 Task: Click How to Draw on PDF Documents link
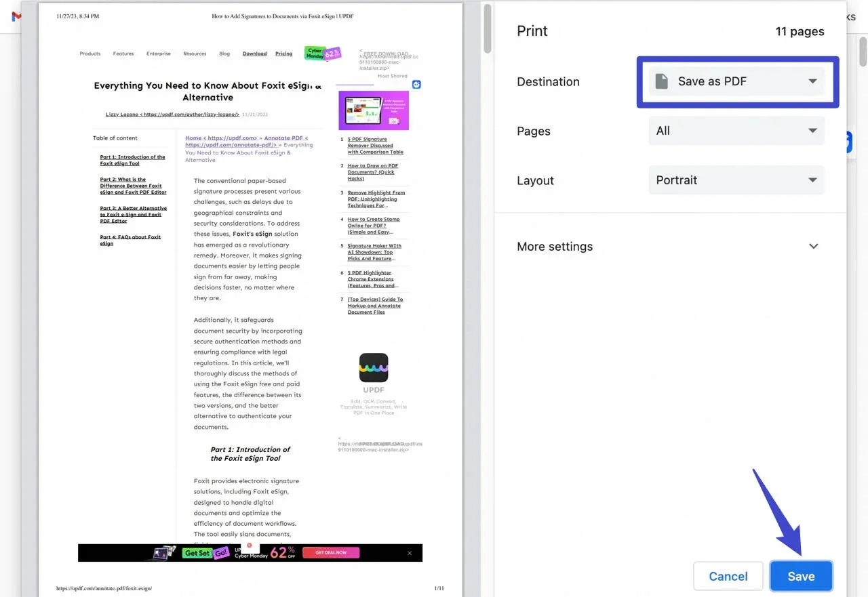(x=373, y=172)
